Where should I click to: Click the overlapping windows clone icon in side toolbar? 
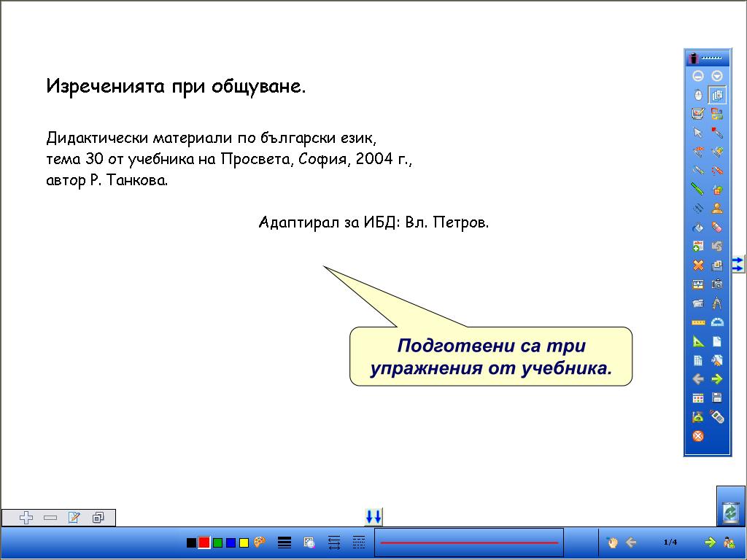(x=717, y=265)
